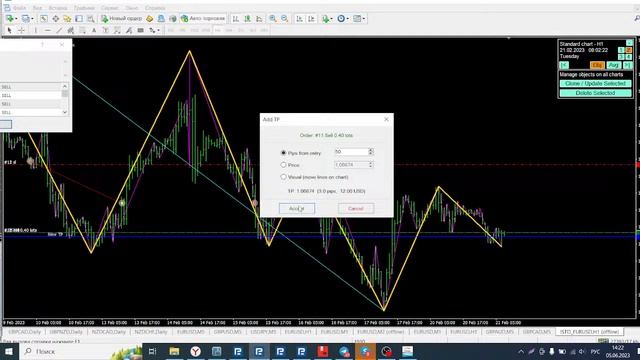Open the profiles toolbar icon
This screenshot has width=640, height=360.
(x=27, y=18)
